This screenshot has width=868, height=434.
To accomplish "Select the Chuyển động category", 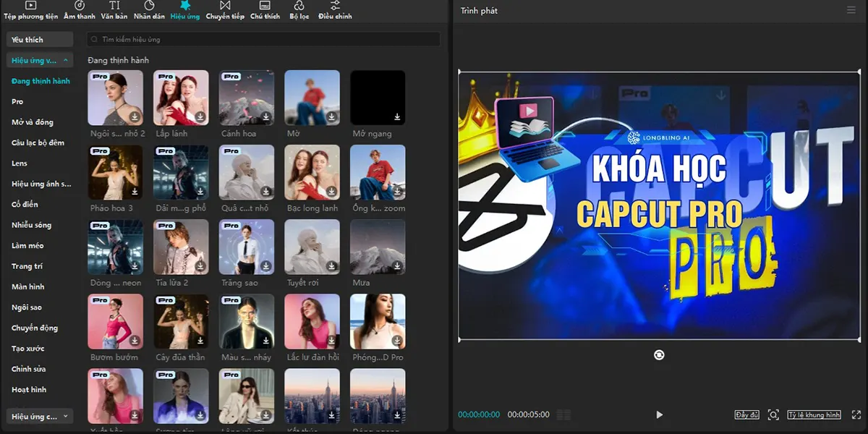I will point(34,328).
